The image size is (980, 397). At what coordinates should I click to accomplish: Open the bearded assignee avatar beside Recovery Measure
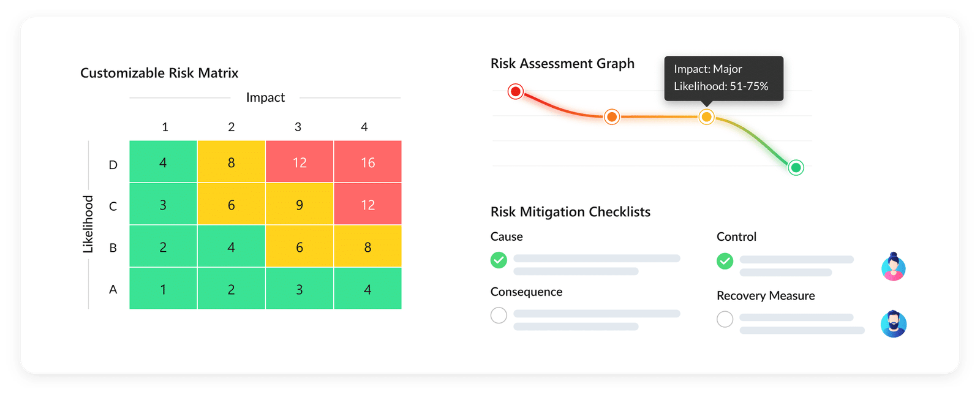(893, 324)
